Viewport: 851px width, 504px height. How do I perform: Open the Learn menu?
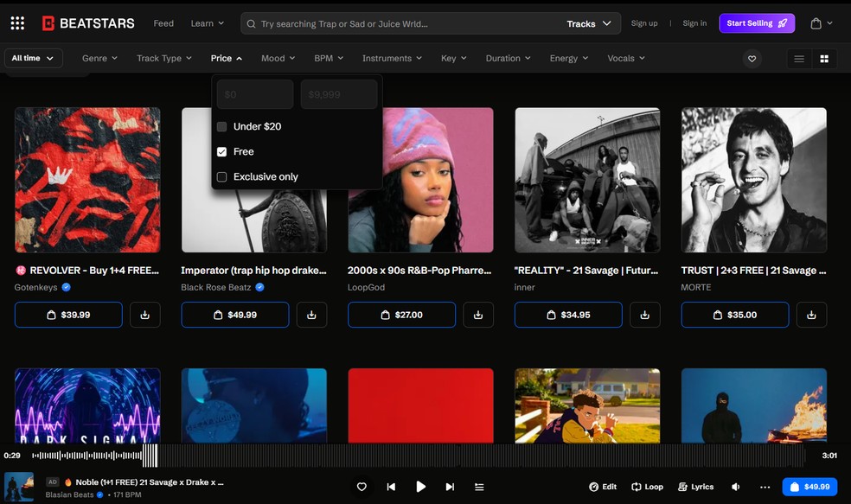click(x=208, y=23)
